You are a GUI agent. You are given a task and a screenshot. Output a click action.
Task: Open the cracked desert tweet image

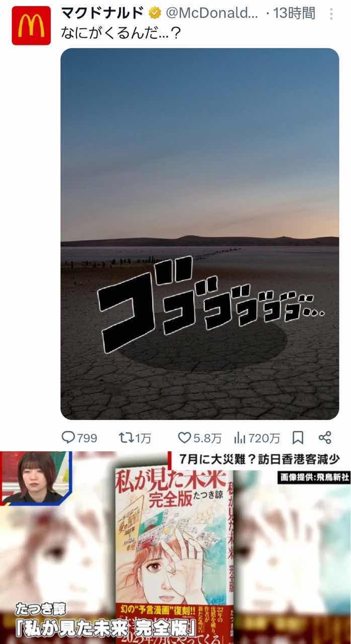click(200, 234)
